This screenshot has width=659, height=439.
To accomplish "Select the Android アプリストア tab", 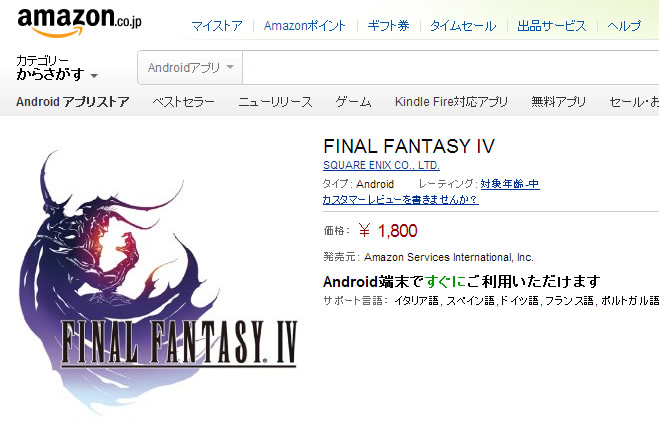I will (x=72, y=102).
